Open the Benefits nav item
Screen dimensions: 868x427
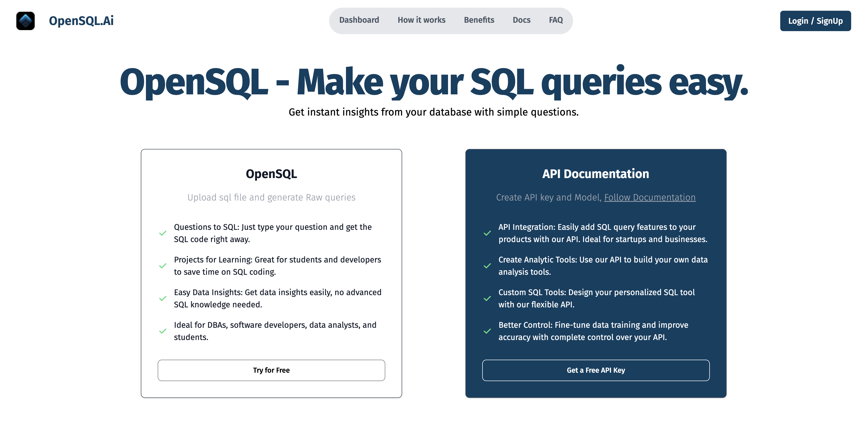pyautogui.click(x=479, y=20)
